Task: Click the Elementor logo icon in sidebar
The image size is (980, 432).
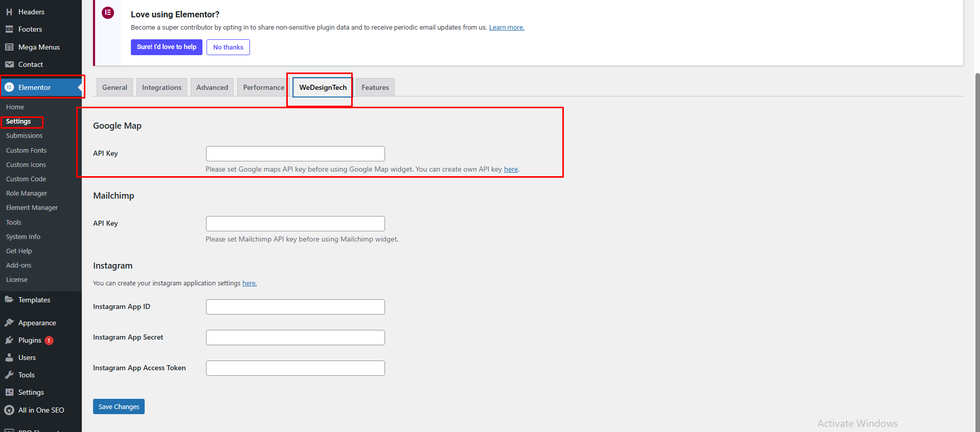Action: point(9,87)
